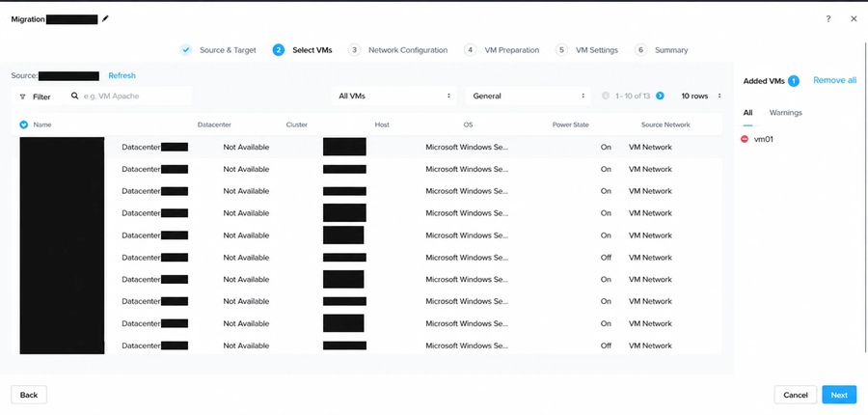Click the '1 - 10 of 13' pagination text
Image resolution: width=868 pixels, height=415 pixels.
coord(633,96)
